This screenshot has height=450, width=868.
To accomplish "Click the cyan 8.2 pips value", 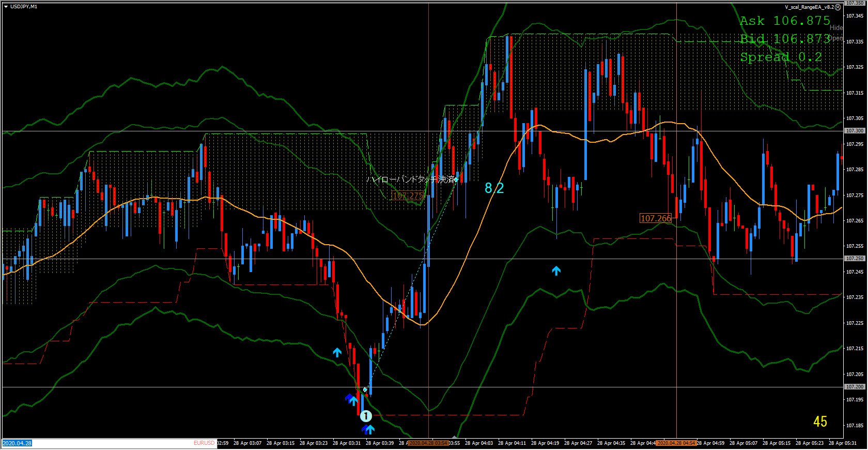I will 494,188.
